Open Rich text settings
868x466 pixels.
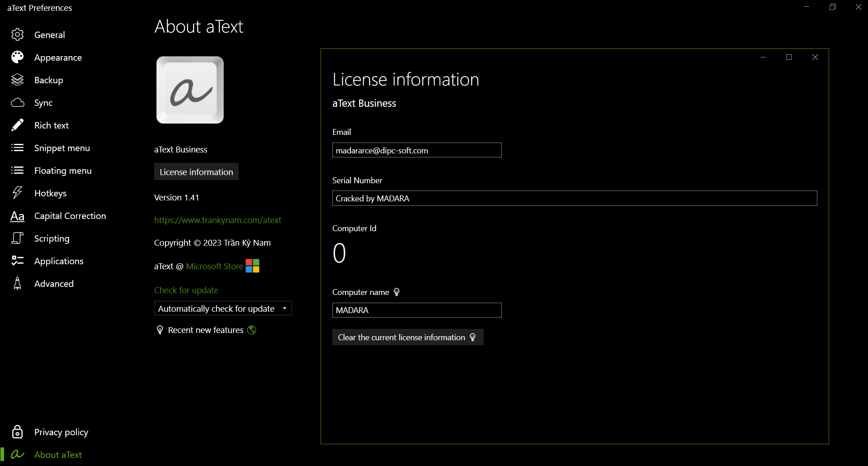coord(52,125)
